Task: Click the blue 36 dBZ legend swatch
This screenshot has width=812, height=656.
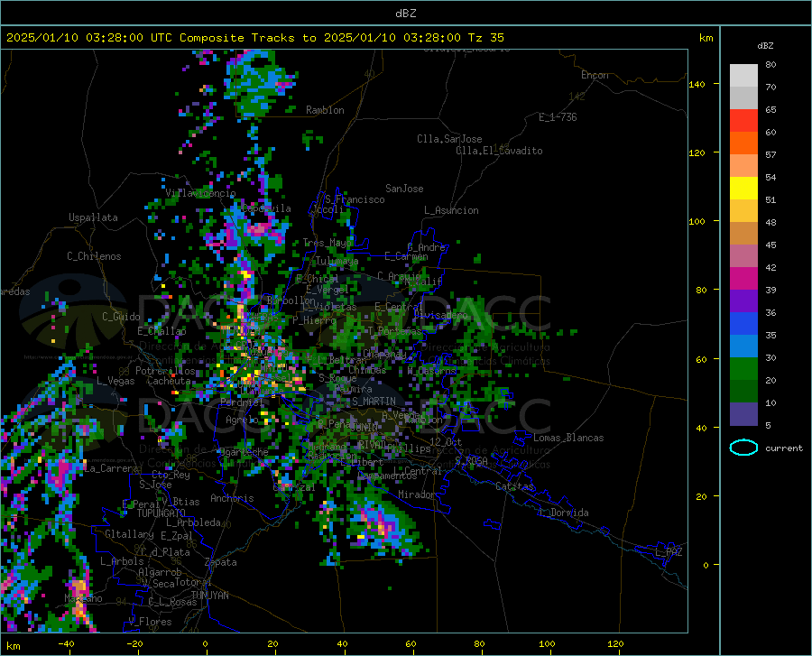Action: point(743,324)
